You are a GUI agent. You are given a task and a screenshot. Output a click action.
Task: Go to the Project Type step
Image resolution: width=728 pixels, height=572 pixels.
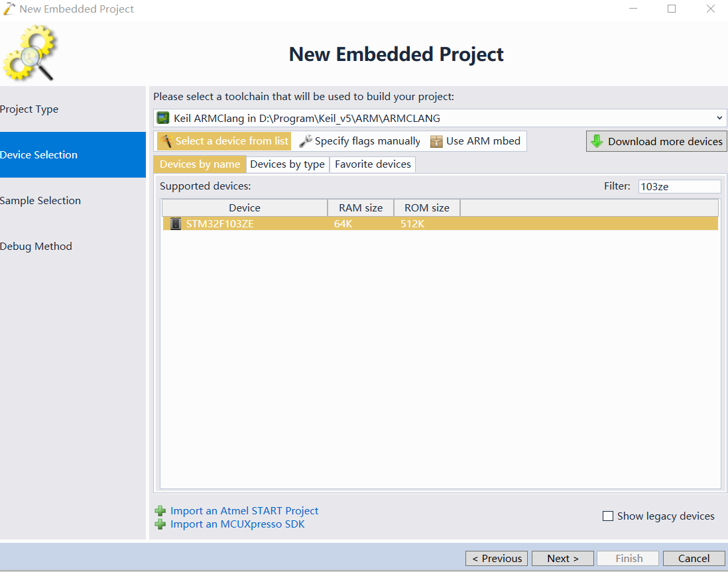coord(73,109)
